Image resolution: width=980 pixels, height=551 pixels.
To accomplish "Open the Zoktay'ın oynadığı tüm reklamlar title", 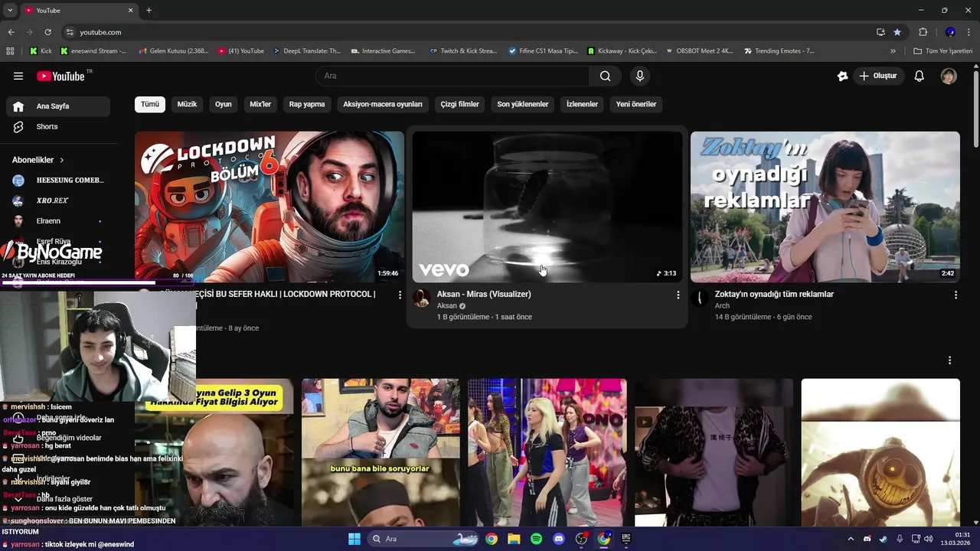I will (x=774, y=294).
